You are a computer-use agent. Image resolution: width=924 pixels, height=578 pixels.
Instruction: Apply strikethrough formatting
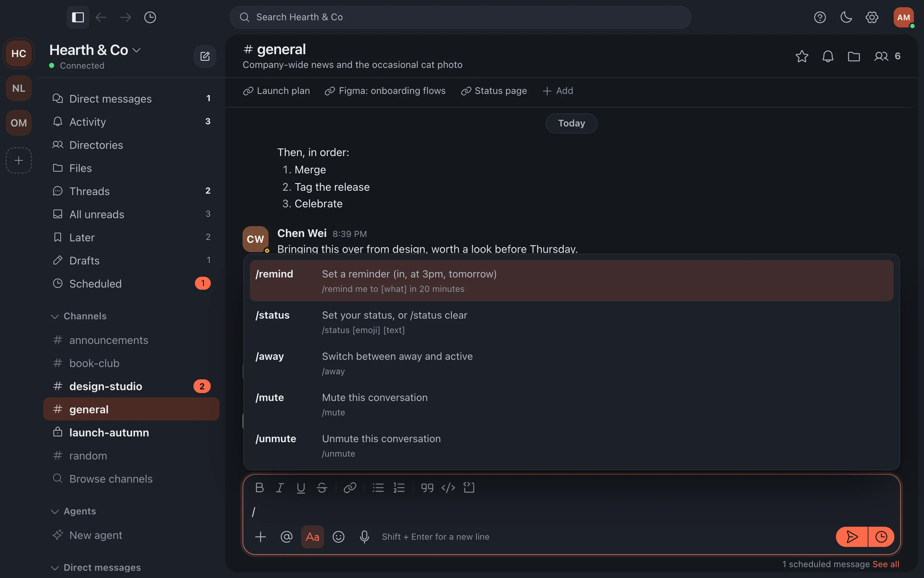(322, 488)
